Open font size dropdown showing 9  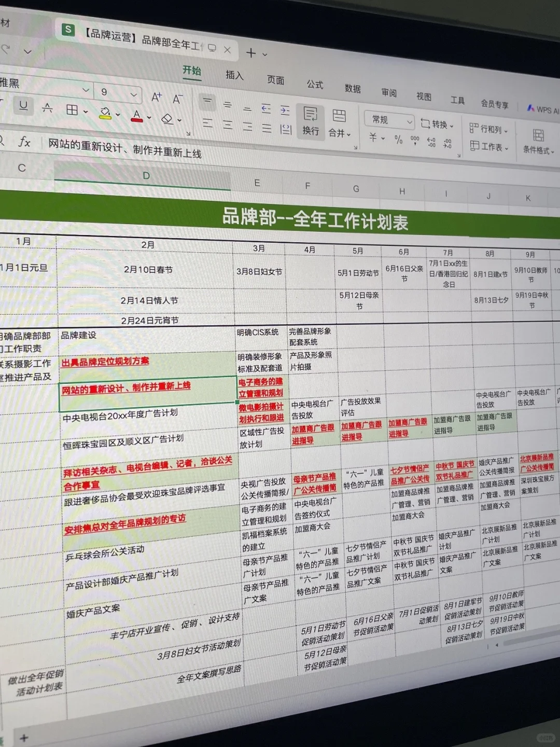coord(134,94)
